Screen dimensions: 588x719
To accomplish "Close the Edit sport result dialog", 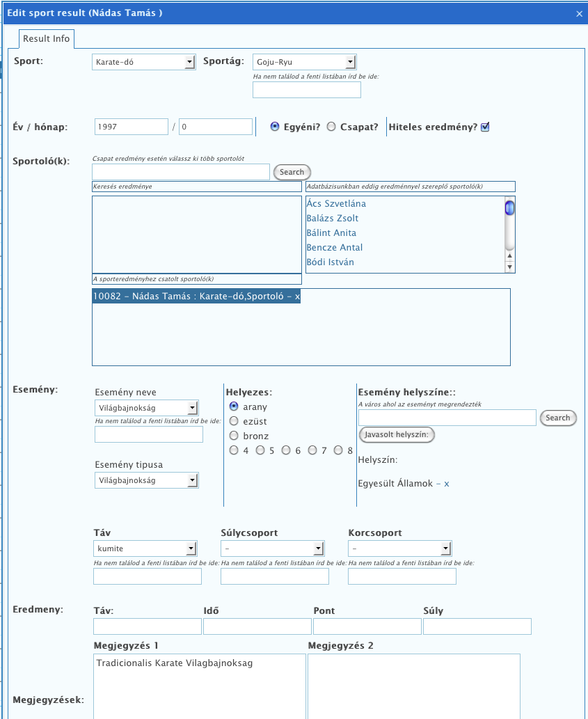I will coord(579,14).
